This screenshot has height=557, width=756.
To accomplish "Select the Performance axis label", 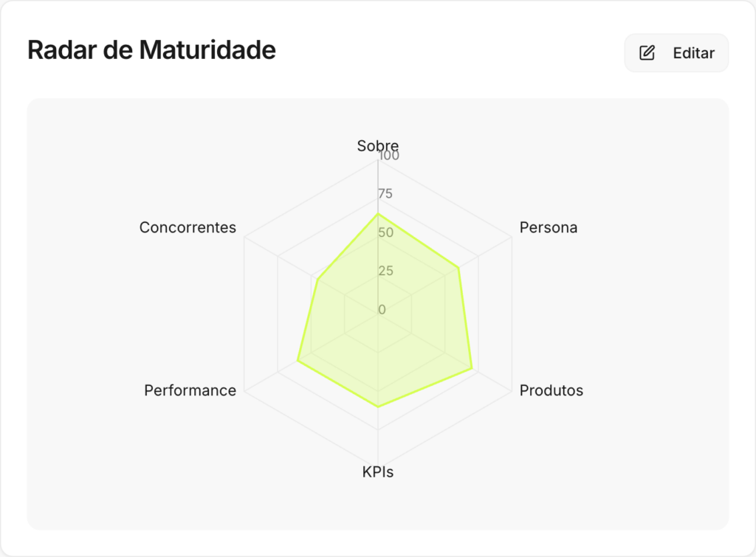I will (190, 390).
